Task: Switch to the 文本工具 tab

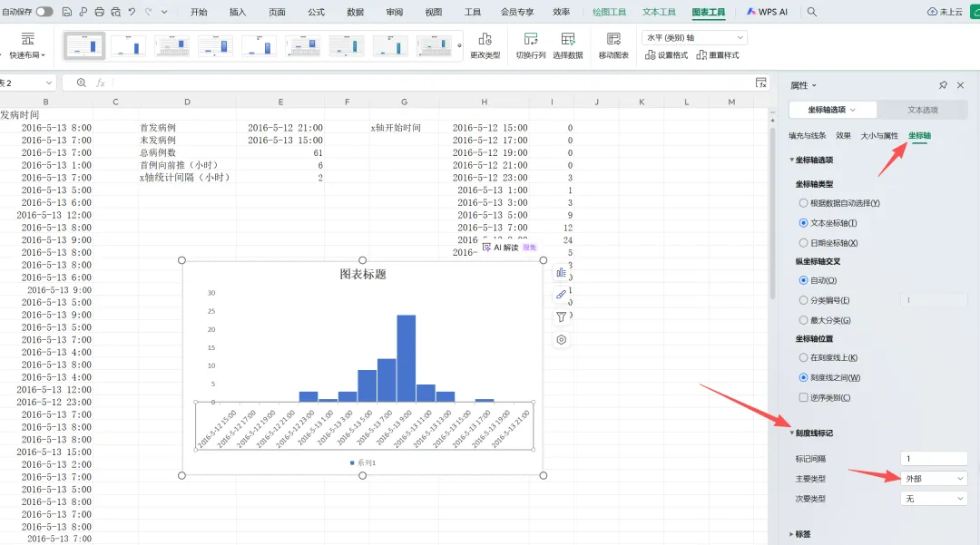Action: 660,12
